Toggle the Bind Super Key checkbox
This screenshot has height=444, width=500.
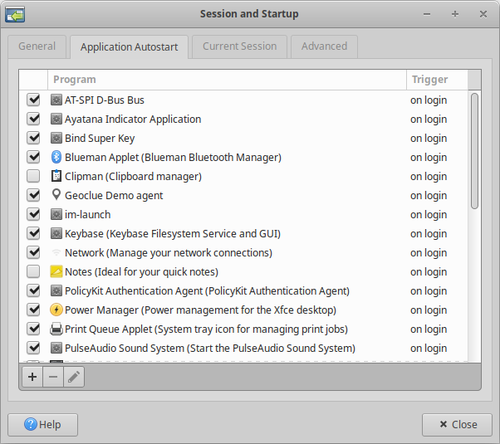click(33, 138)
